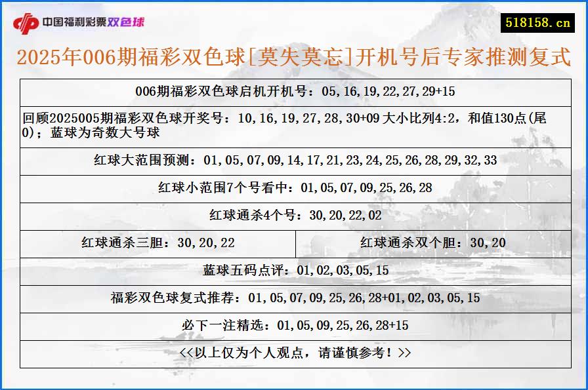
Task: Select the red 518158.cn site badge
Action: (x=539, y=20)
